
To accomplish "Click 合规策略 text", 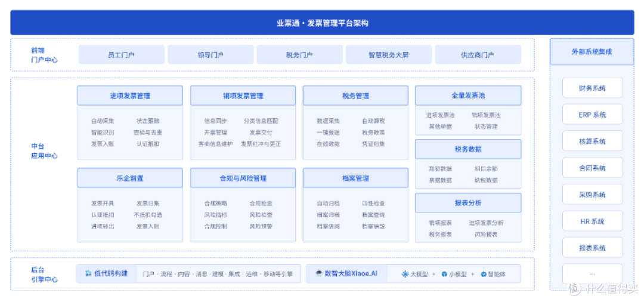I will click(216, 203).
